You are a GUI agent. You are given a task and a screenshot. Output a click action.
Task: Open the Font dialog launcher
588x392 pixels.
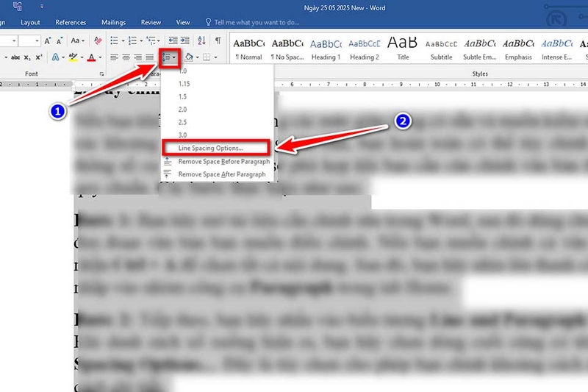coord(101,74)
